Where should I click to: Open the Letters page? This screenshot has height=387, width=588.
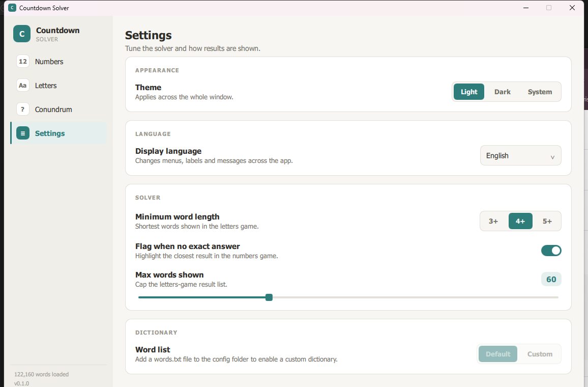click(x=59, y=85)
